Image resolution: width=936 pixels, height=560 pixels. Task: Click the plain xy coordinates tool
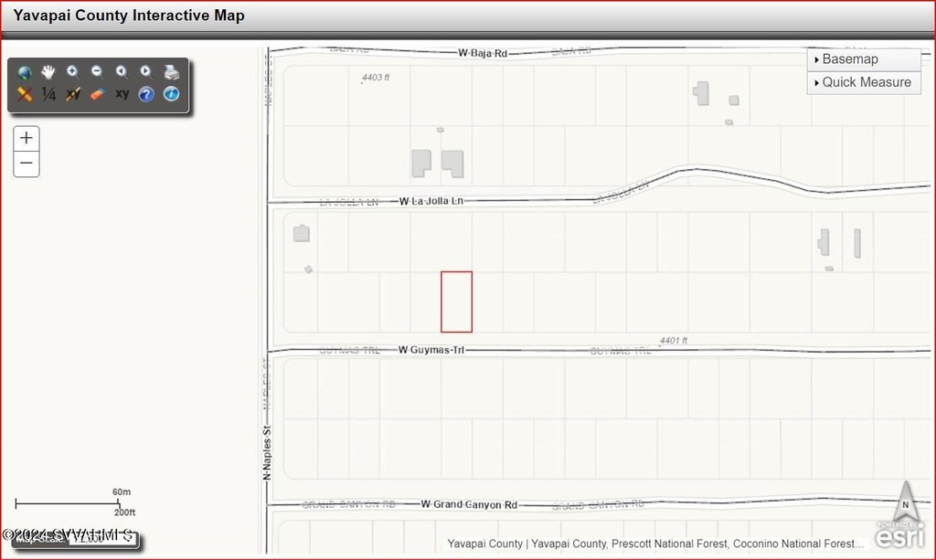(x=122, y=94)
